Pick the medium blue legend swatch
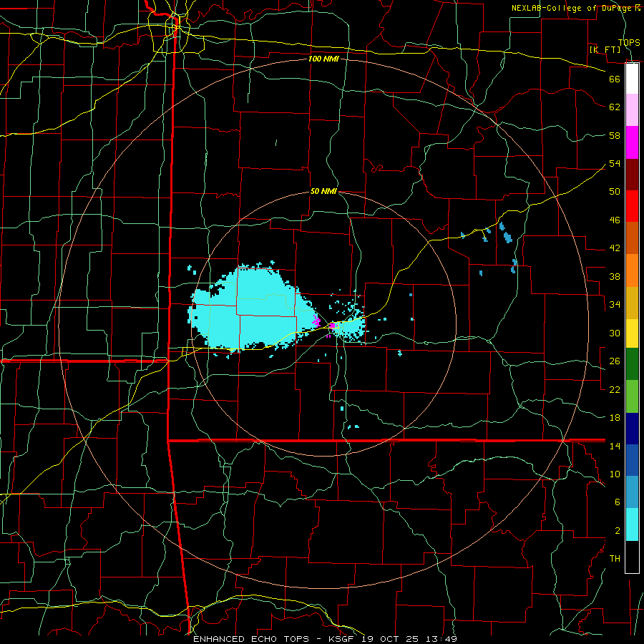 coord(632,460)
